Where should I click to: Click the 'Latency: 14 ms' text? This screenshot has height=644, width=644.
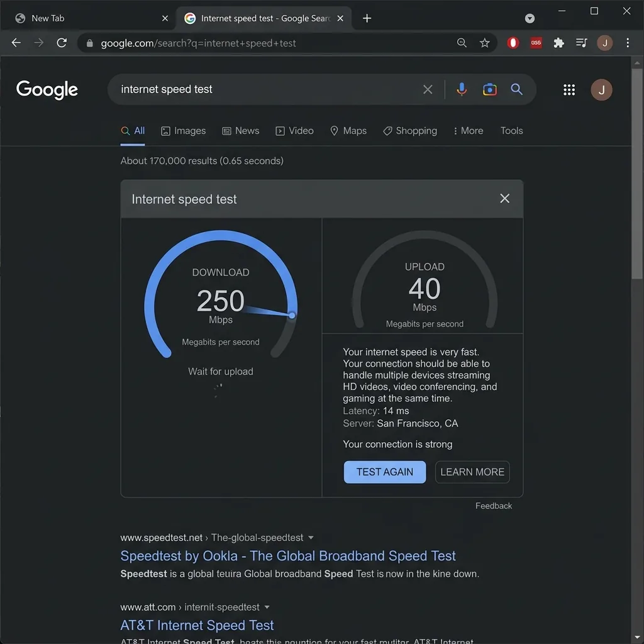[x=376, y=411]
